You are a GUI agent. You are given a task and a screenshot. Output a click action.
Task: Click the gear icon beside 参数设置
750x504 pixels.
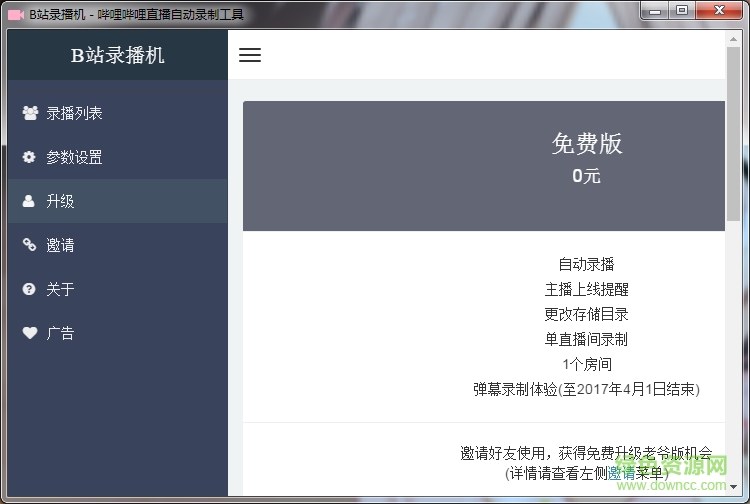29,157
